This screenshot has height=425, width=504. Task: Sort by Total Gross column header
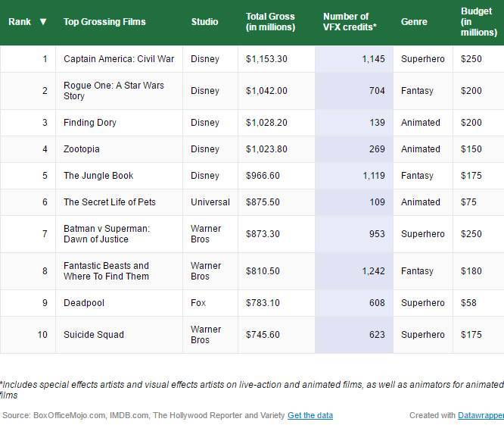point(270,22)
